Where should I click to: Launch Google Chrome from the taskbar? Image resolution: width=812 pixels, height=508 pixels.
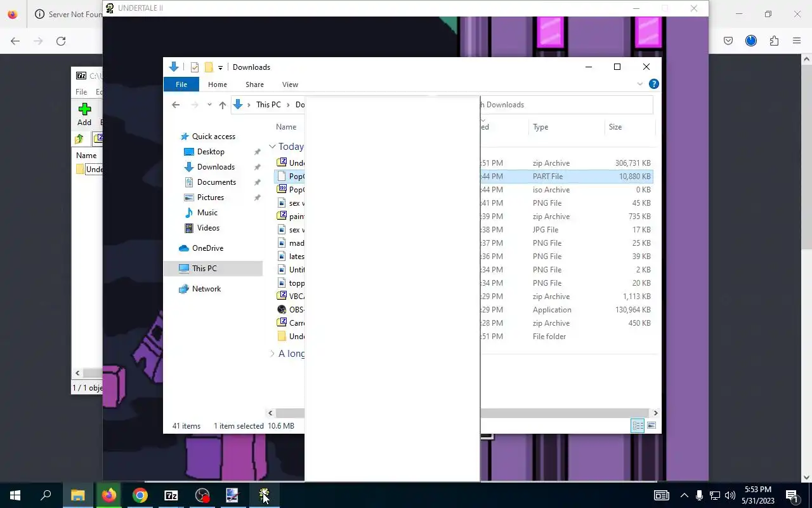[140, 495]
